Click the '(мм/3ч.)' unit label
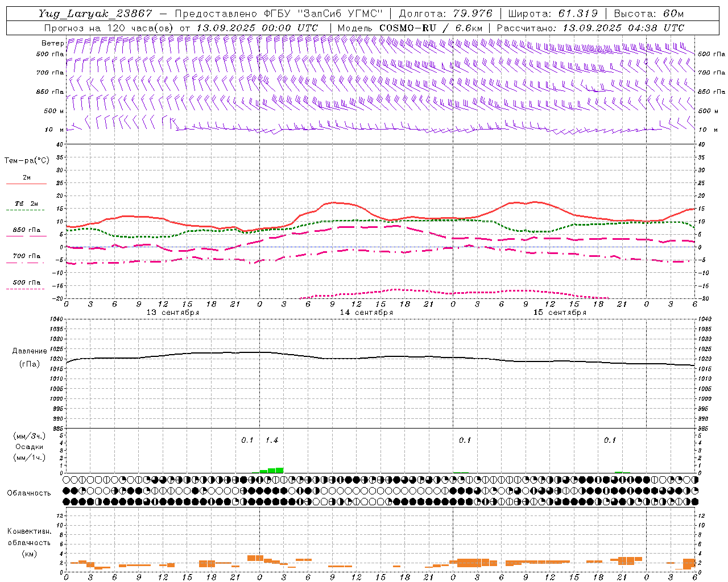Image resolution: width=728 pixels, height=582 pixels. [x=30, y=436]
